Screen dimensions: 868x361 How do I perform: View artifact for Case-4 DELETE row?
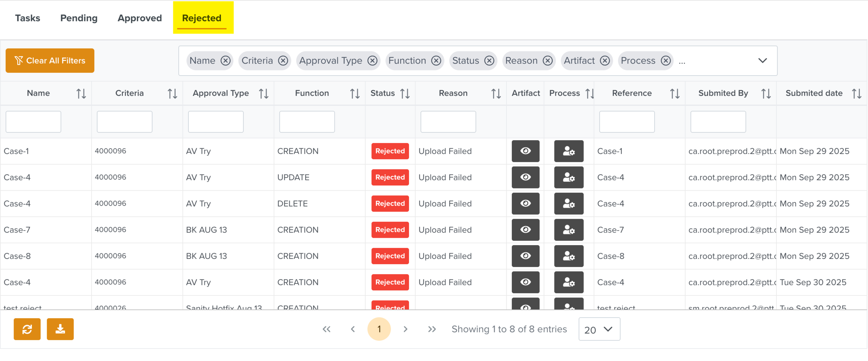pyautogui.click(x=525, y=203)
